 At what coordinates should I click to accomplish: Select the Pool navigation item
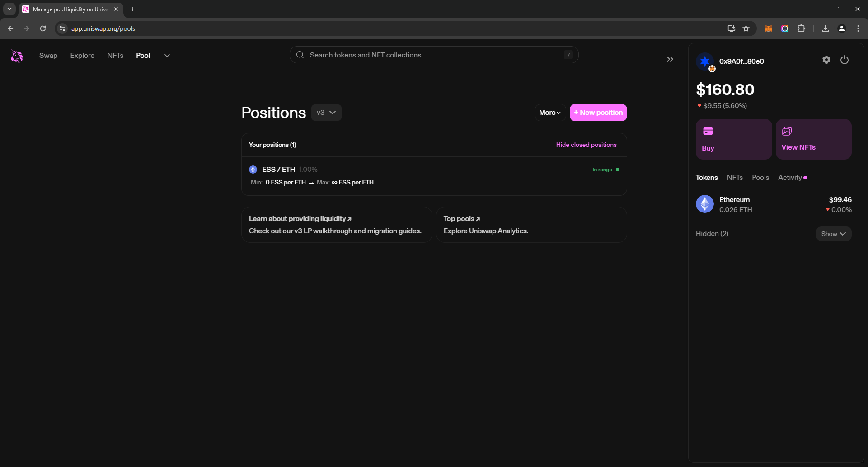pos(143,56)
